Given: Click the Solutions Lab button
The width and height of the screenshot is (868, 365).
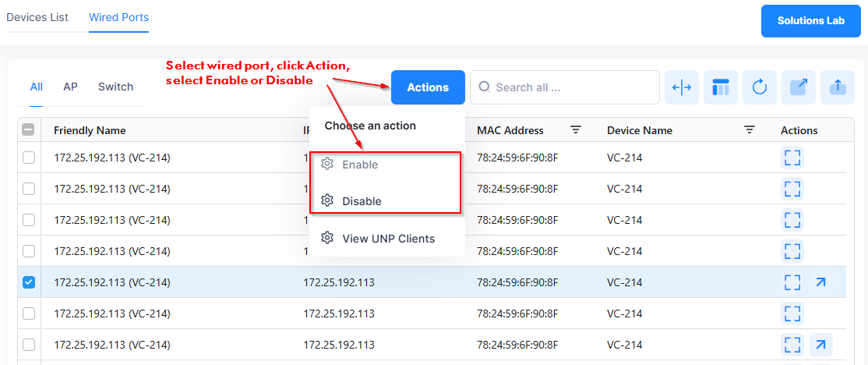Looking at the screenshot, I should pos(810,21).
